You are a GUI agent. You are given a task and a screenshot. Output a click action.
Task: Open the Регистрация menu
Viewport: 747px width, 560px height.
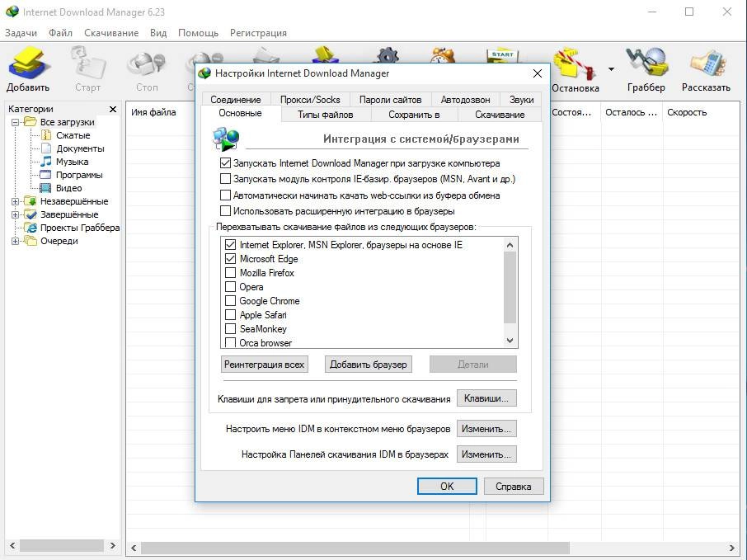[x=258, y=33]
